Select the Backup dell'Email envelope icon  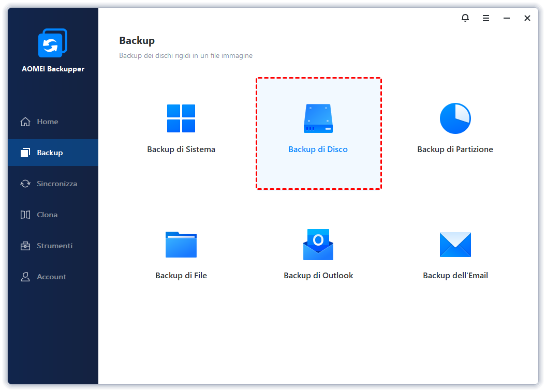[455, 245]
